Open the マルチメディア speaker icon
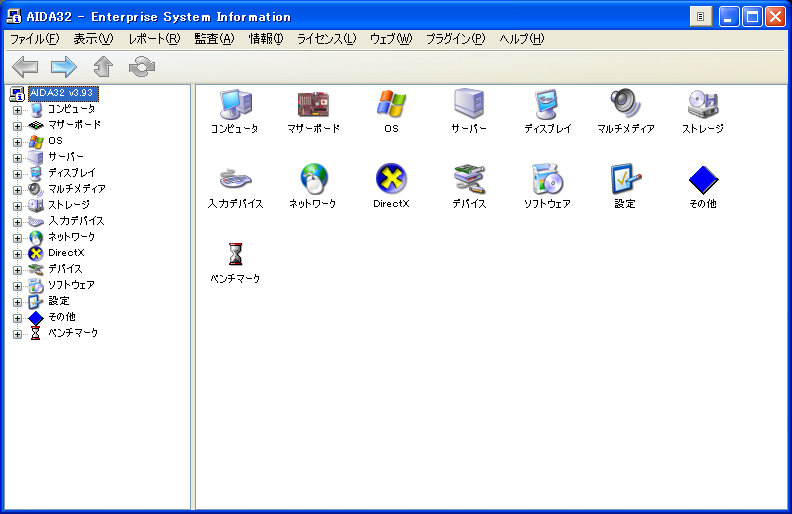 pyautogui.click(x=625, y=104)
